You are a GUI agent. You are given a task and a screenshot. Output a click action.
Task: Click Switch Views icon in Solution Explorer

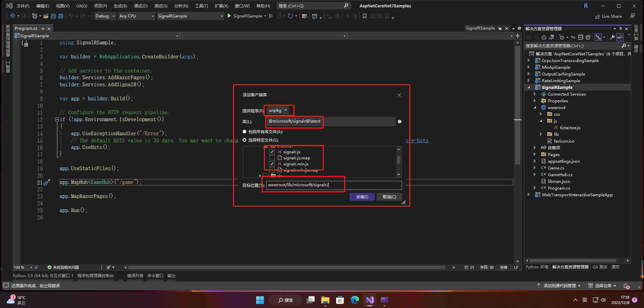[551, 37]
